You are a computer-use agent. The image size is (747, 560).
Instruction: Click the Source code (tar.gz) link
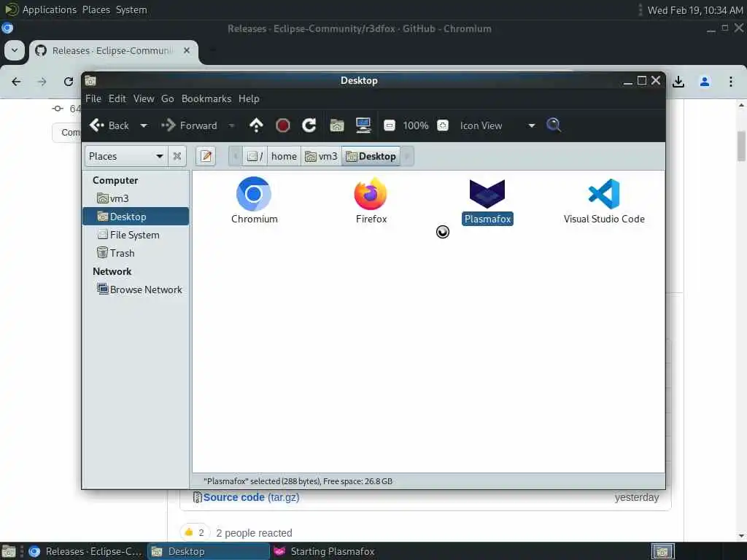tap(251, 497)
